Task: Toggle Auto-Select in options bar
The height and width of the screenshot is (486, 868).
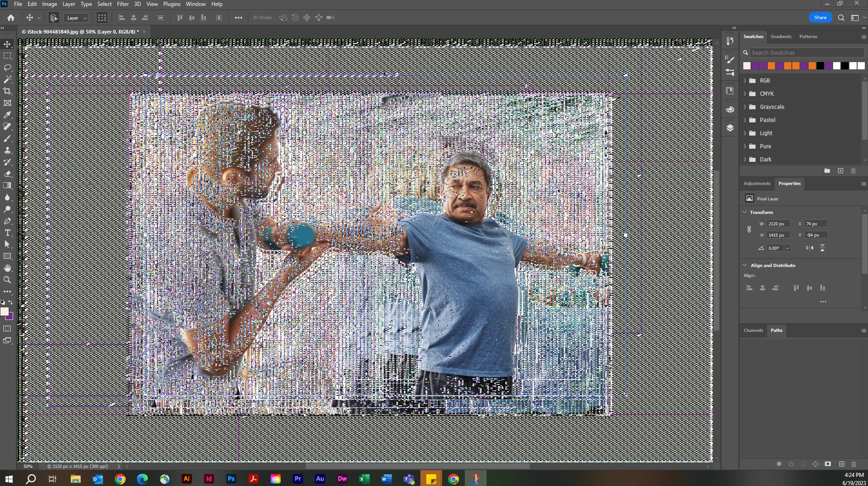Action: pyautogui.click(x=54, y=18)
